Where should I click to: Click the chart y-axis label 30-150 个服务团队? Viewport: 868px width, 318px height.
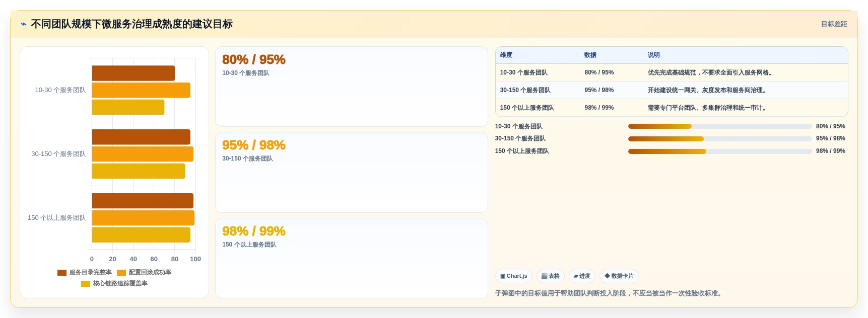[58, 154]
